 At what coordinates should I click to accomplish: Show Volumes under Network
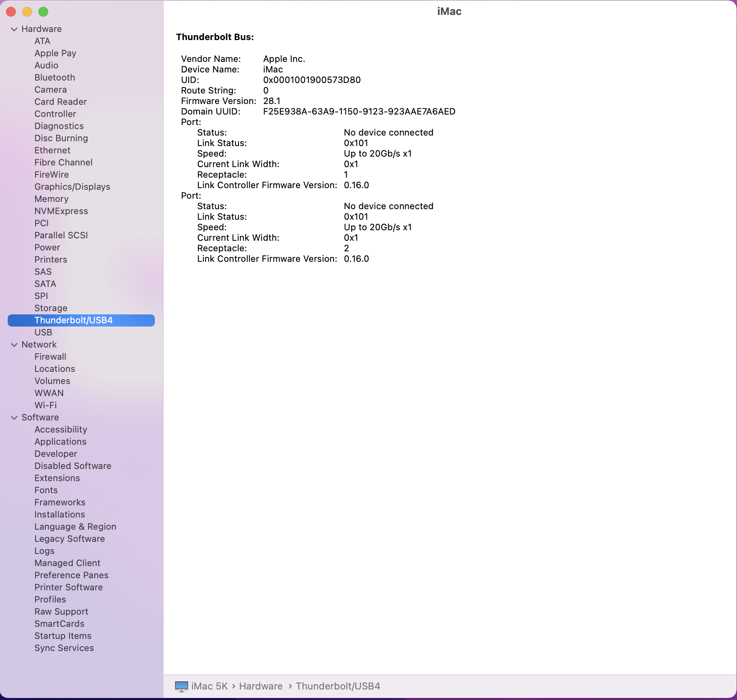[53, 381]
